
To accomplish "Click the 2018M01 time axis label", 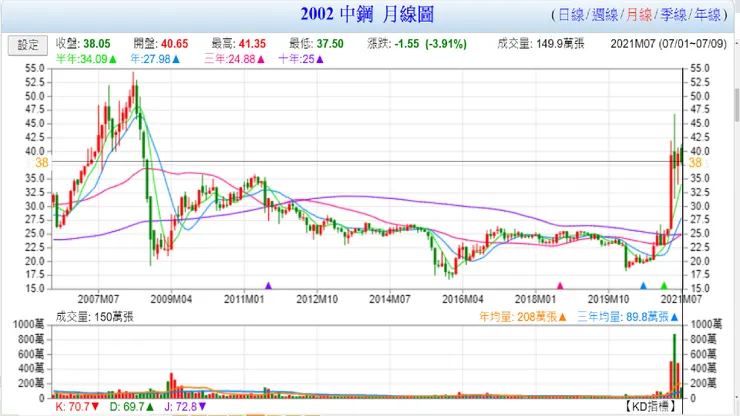I will 536,299.
